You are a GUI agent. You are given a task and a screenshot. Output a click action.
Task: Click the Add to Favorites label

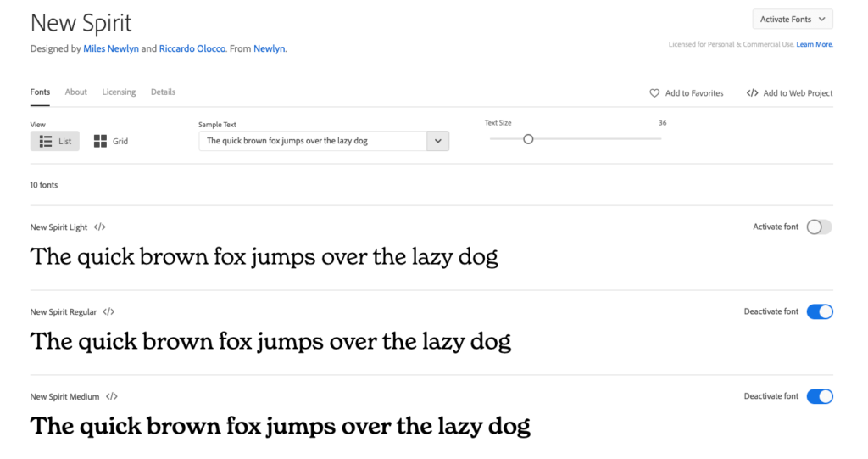click(x=694, y=93)
